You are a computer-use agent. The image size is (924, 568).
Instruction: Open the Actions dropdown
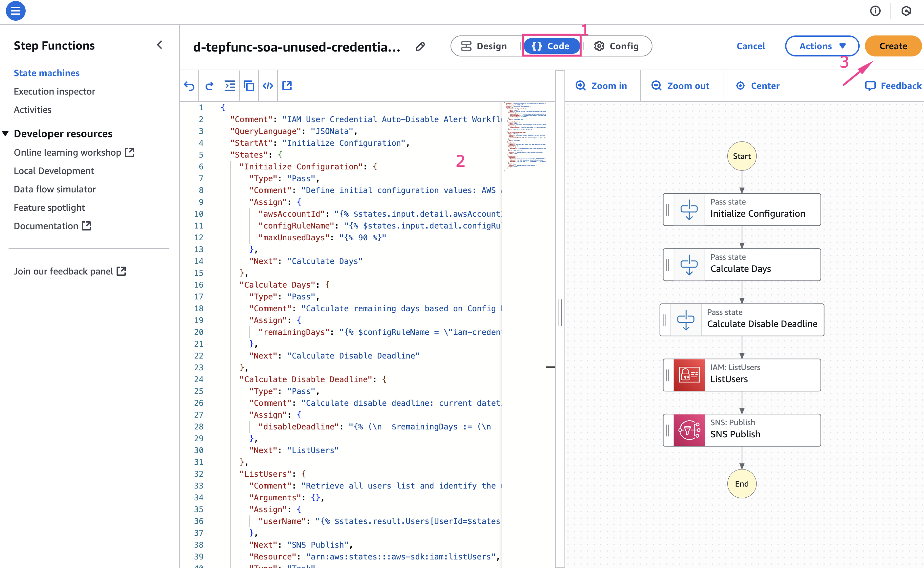point(822,46)
